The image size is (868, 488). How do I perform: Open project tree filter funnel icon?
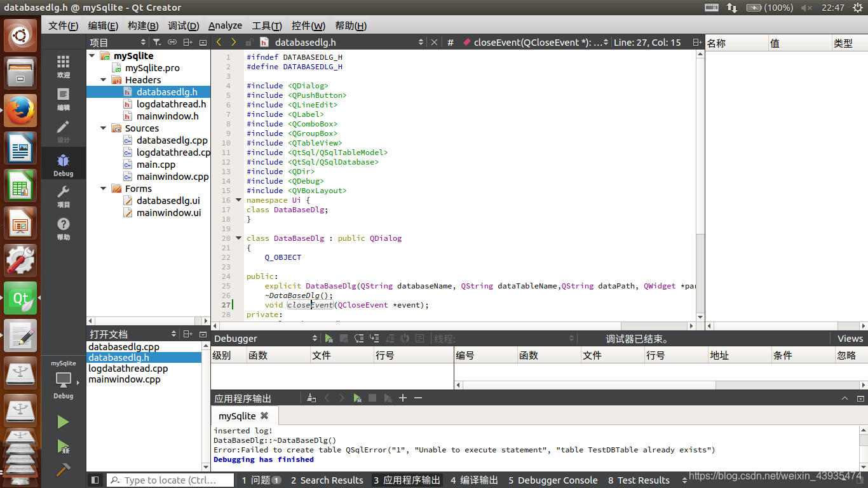(x=156, y=42)
